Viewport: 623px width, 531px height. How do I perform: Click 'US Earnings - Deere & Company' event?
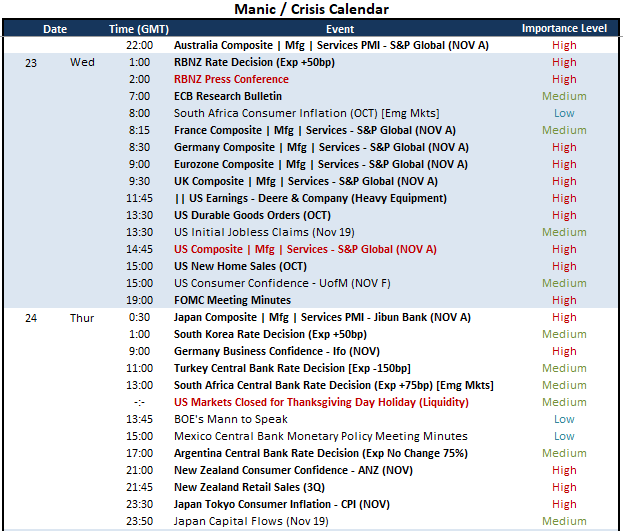311,198
